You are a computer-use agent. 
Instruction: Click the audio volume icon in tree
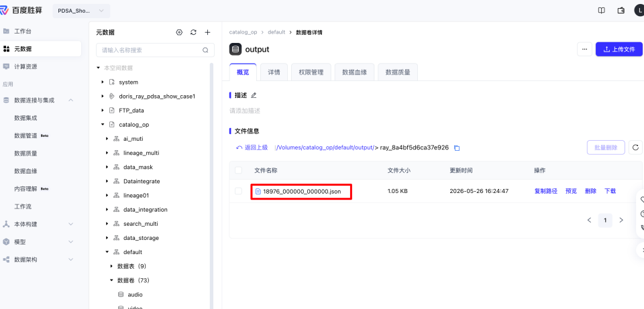pos(120,295)
